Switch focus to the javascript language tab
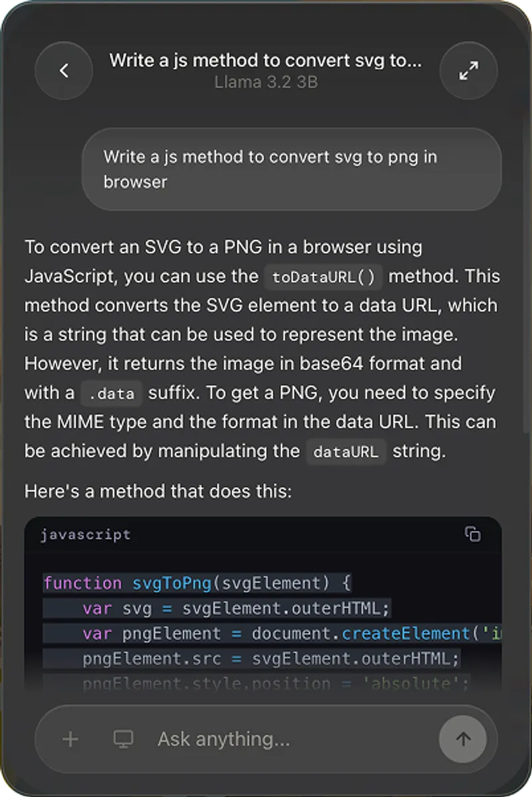532x797 pixels. point(86,534)
